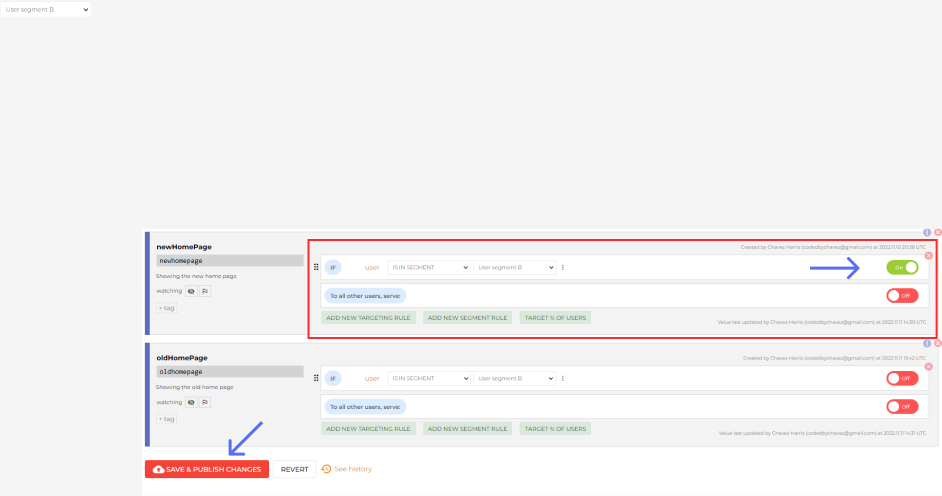This screenshot has width=942, height=496.
Task: Delete the oldHomePage setting with top red X
Action: (937, 343)
